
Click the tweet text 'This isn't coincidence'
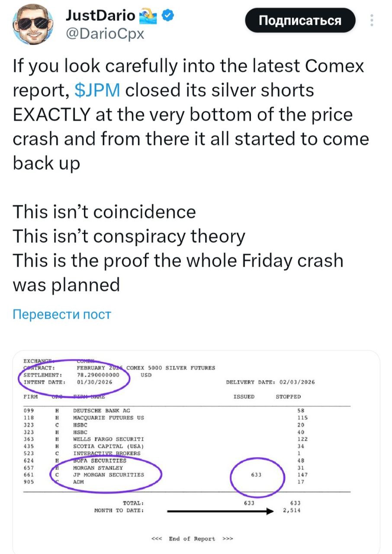point(104,212)
